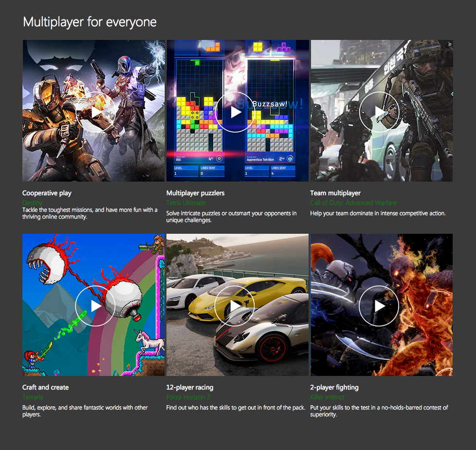Viewport: 476px width, 450px height.
Task: Play the Forza Horizon 2 video
Action: pyautogui.click(x=235, y=306)
